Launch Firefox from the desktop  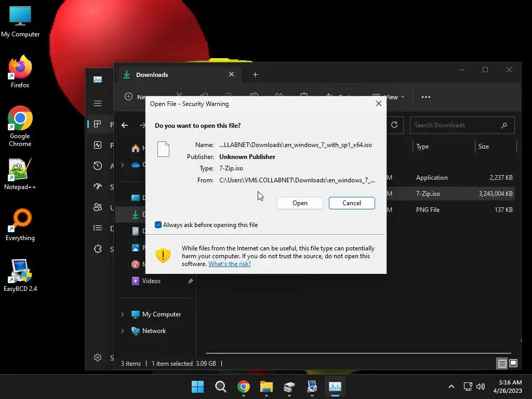[20, 72]
